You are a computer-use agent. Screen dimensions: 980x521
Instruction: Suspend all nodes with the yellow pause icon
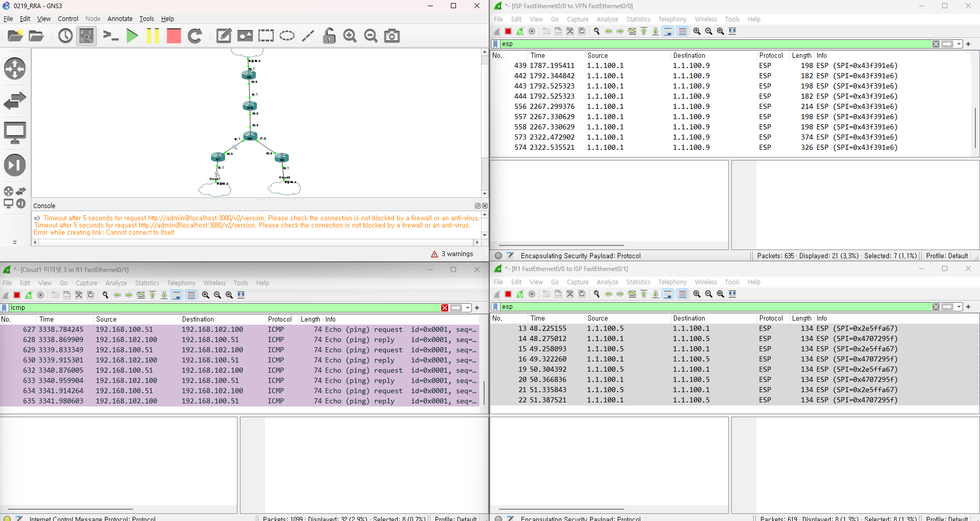[153, 36]
